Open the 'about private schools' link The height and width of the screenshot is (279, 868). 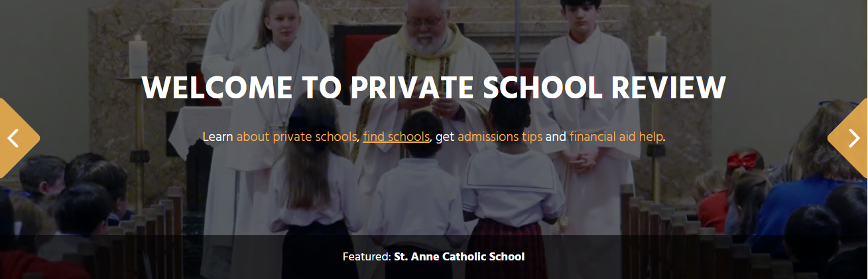(x=298, y=137)
